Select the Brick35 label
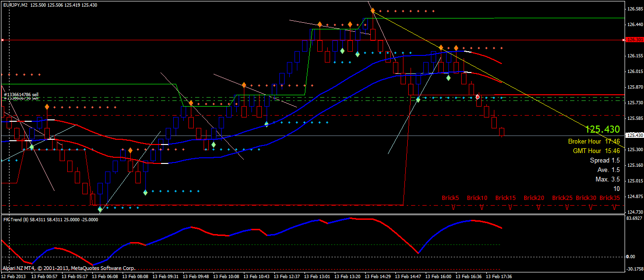The height and width of the screenshot is (280, 644). pyautogui.click(x=610, y=198)
